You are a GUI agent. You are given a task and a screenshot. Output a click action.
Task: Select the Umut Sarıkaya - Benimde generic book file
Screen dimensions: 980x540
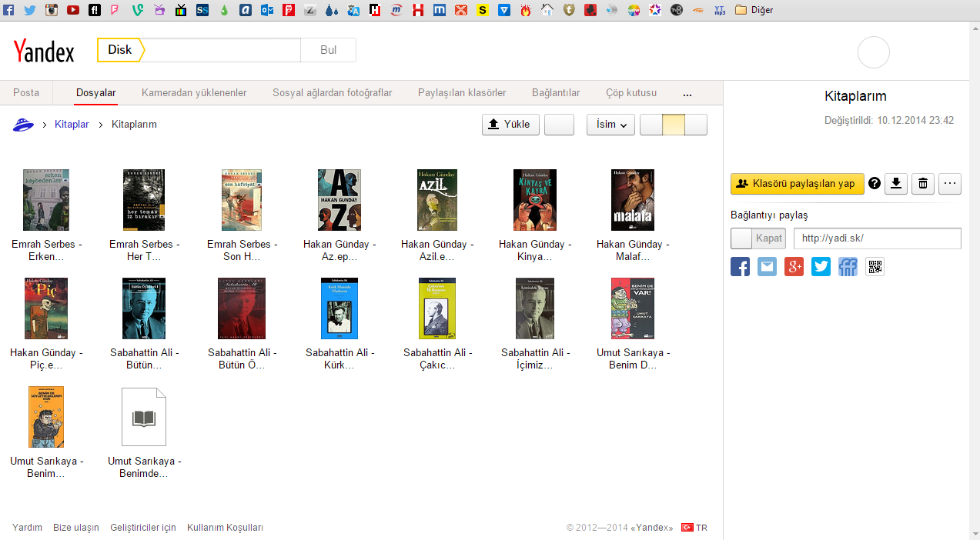(x=144, y=433)
